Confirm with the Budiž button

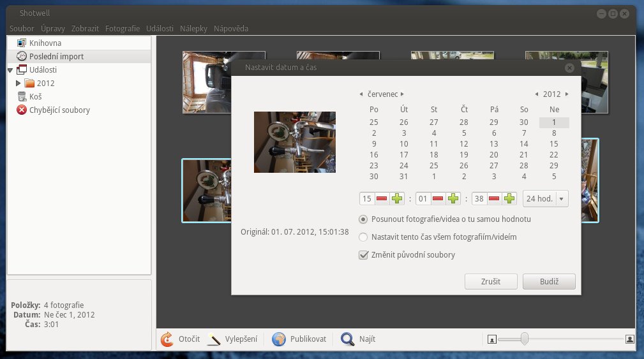tap(548, 281)
